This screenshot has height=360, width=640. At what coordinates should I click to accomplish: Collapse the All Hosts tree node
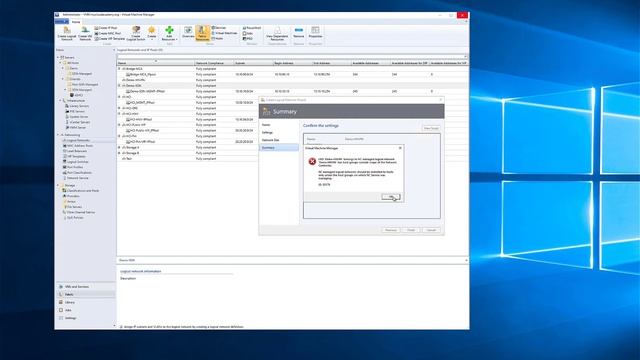pos(60,63)
